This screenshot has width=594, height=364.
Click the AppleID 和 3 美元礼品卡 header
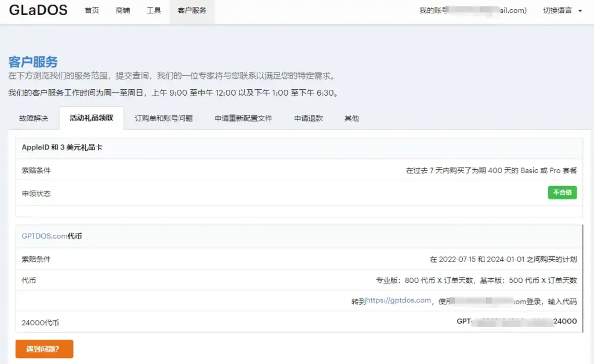tap(62, 148)
